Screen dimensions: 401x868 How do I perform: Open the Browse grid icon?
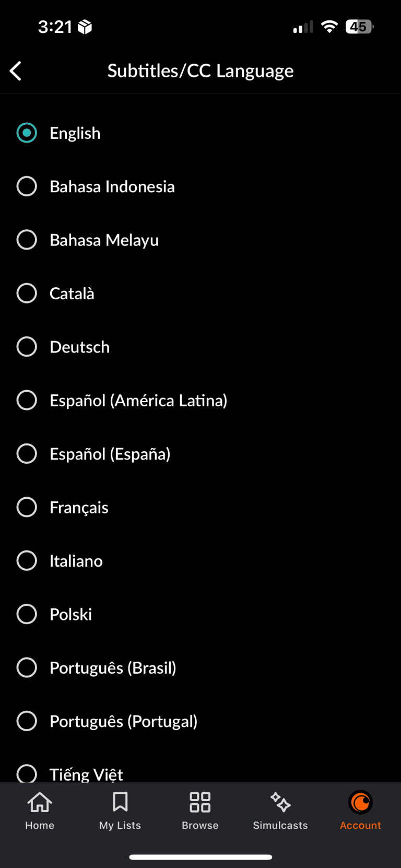200,802
